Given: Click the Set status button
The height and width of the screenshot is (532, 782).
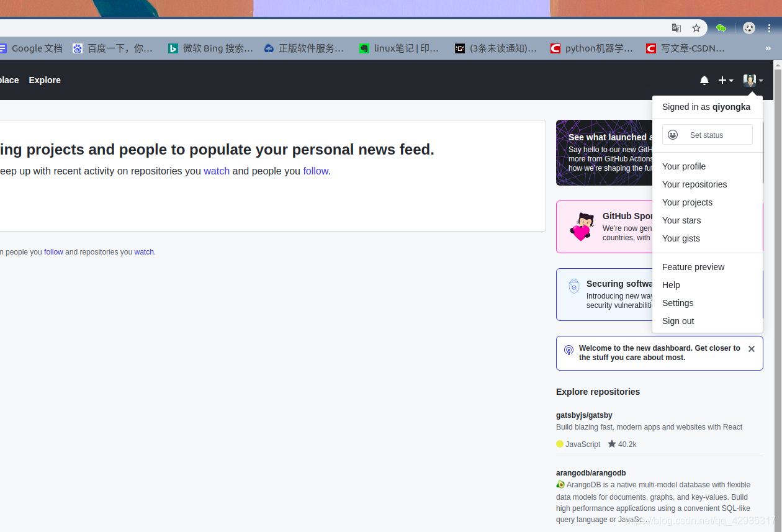Looking at the screenshot, I should 708,135.
